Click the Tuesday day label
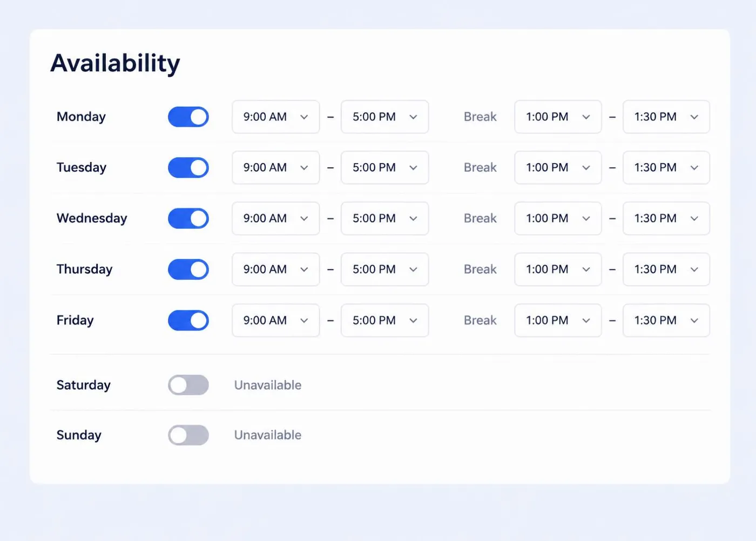The height and width of the screenshot is (541, 756). click(x=82, y=167)
